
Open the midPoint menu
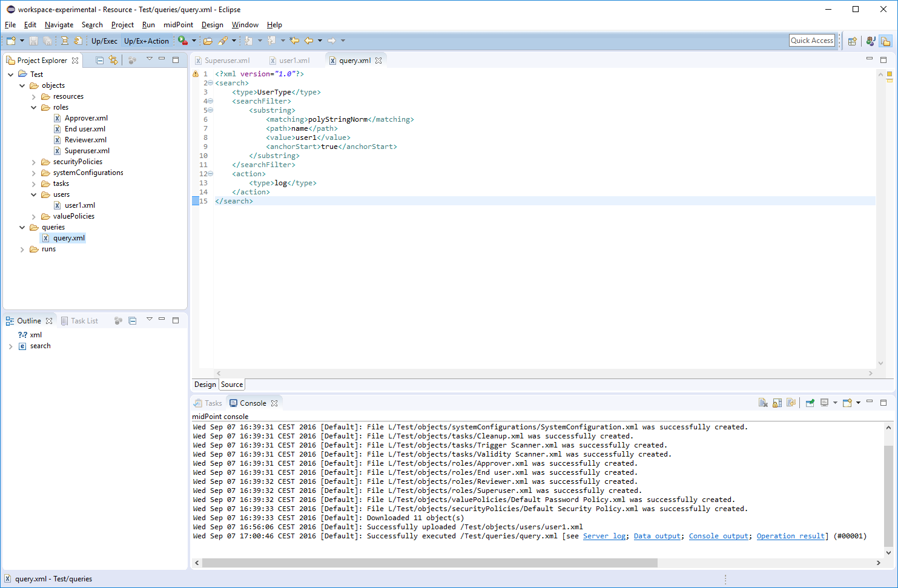tap(178, 25)
